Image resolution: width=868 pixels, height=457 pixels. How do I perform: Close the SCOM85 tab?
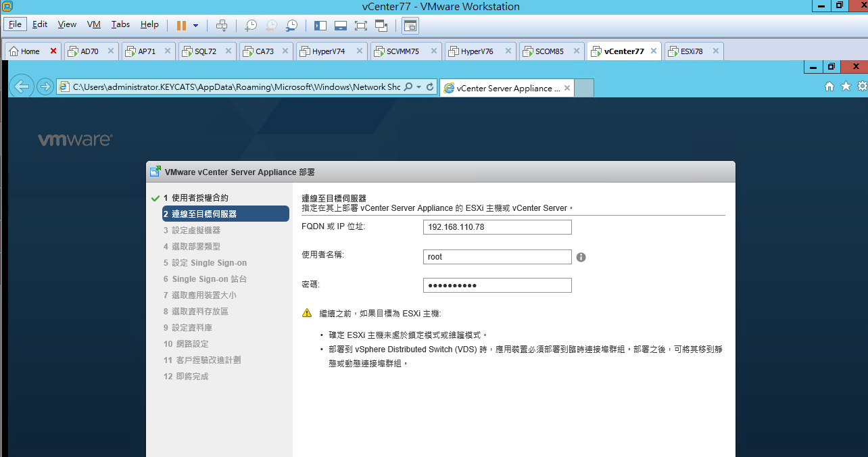pos(577,51)
